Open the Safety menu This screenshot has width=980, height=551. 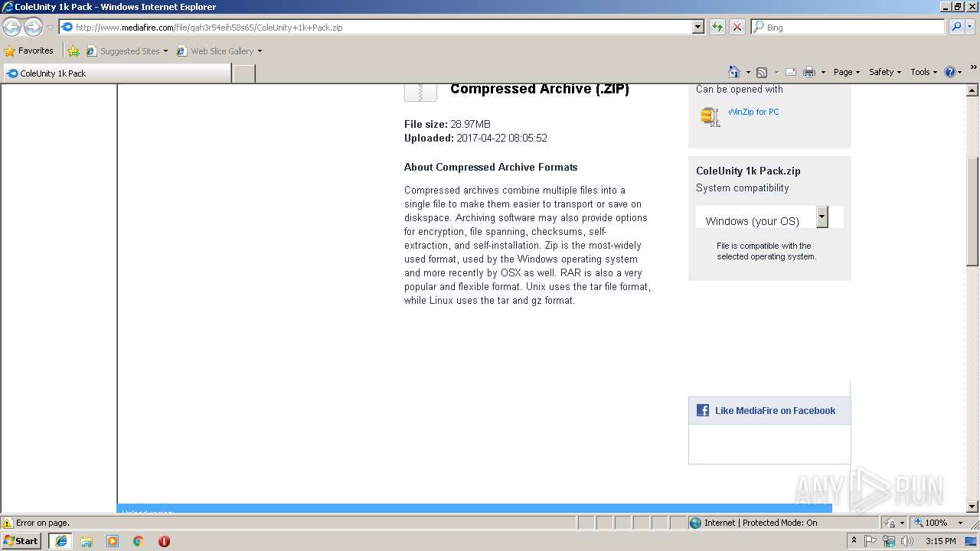[x=885, y=72]
